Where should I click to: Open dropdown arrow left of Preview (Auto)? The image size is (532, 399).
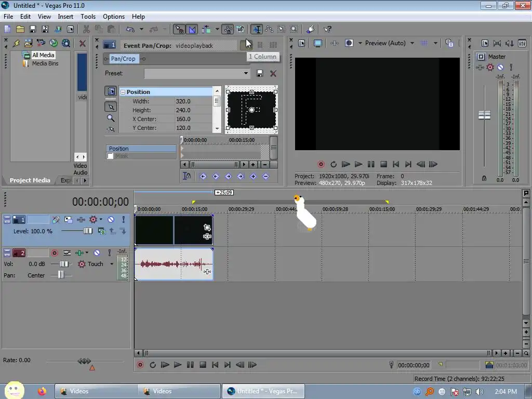click(360, 43)
